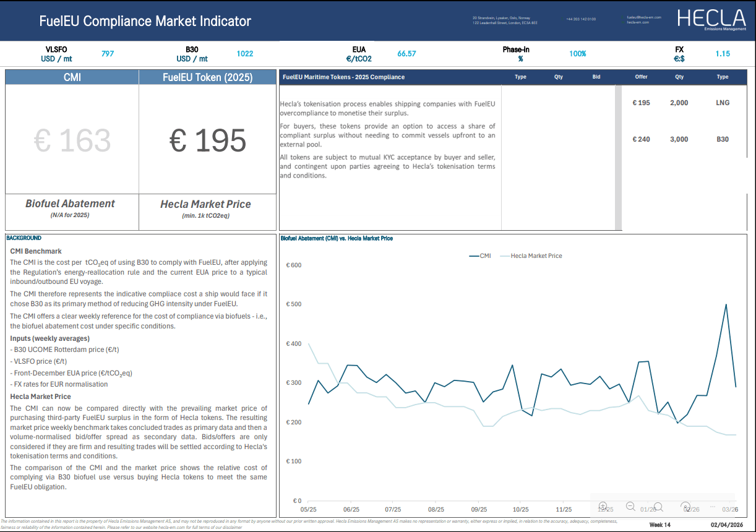The image size is (756, 532).
Task: Click the 3,000 quantity cell
Action: (679, 139)
